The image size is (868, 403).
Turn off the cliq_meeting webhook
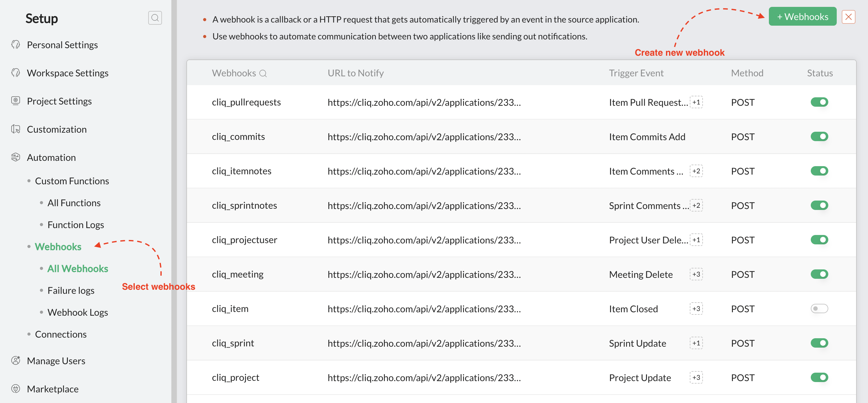click(x=819, y=274)
